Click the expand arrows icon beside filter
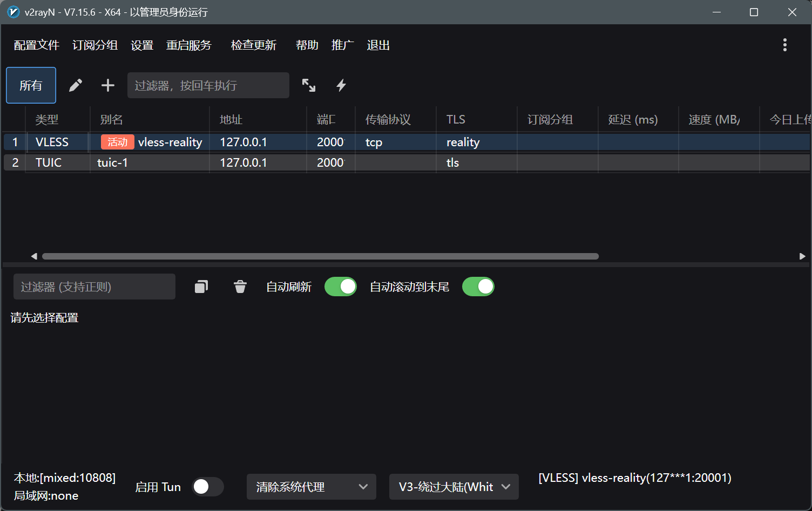The height and width of the screenshot is (511, 812). click(x=309, y=85)
